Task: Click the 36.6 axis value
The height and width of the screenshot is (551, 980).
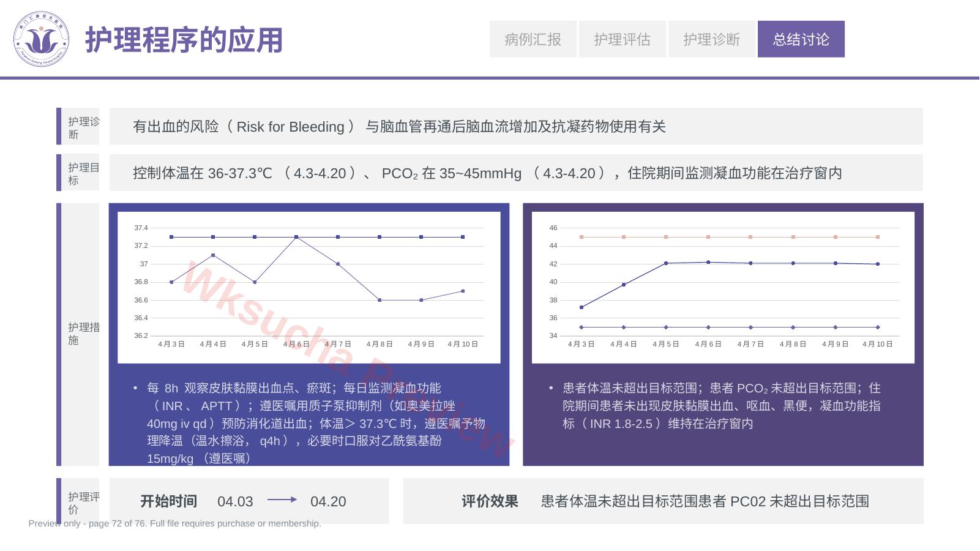Action: click(x=141, y=300)
